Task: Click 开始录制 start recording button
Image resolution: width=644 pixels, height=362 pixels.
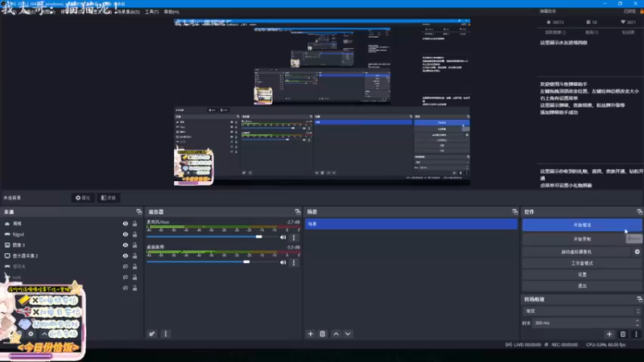Action: coord(582,239)
